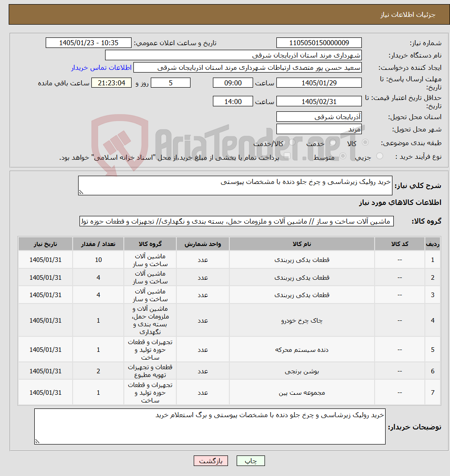Click the جزئیات اطلاعات نیاز page title
This screenshot has width=450, height=476.
[x=408, y=15]
